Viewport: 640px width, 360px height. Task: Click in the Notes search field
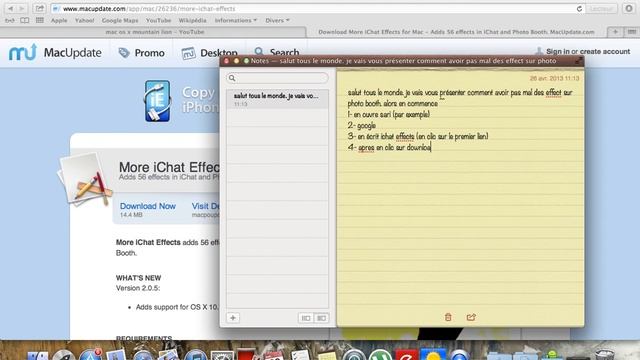click(278, 78)
